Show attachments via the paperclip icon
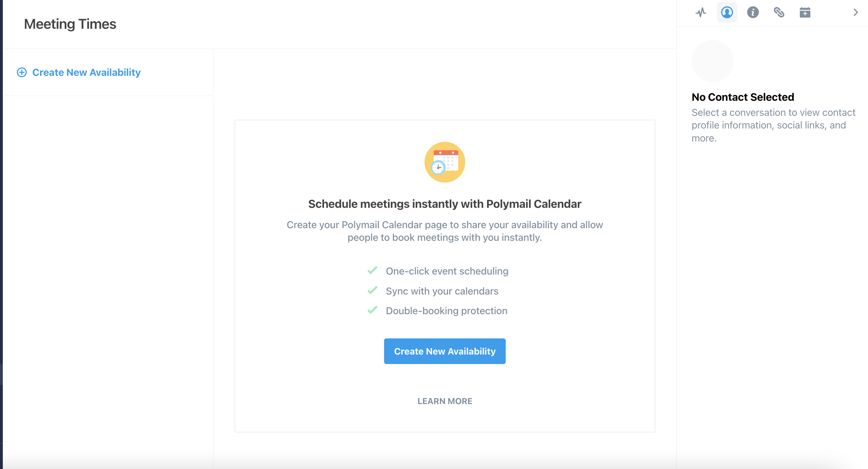 (x=779, y=13)
